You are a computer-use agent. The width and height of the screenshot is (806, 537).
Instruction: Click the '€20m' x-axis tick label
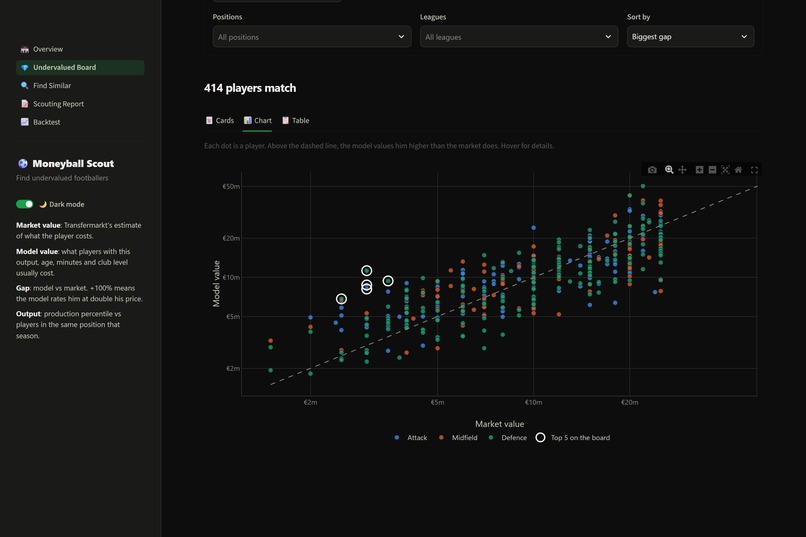[630, 402]
